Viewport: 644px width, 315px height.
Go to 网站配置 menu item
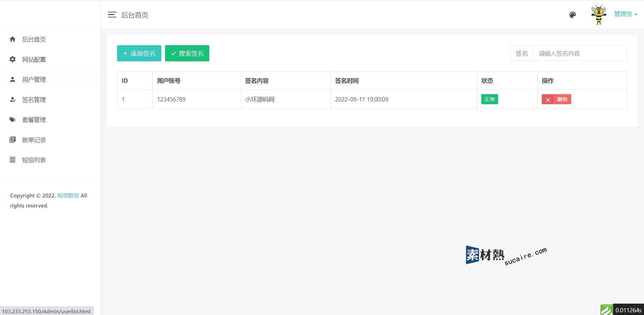34,59
